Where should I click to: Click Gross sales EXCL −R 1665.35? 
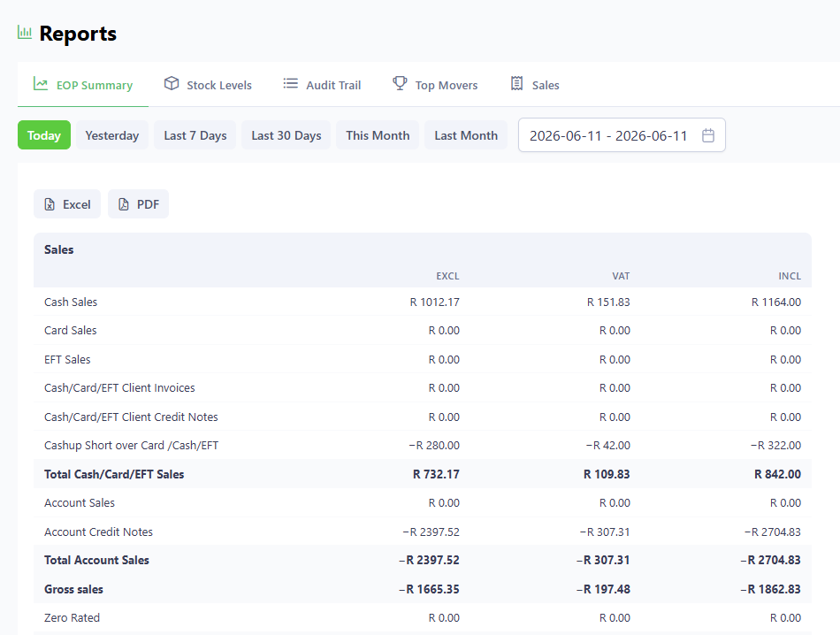(x=429, y=589)
